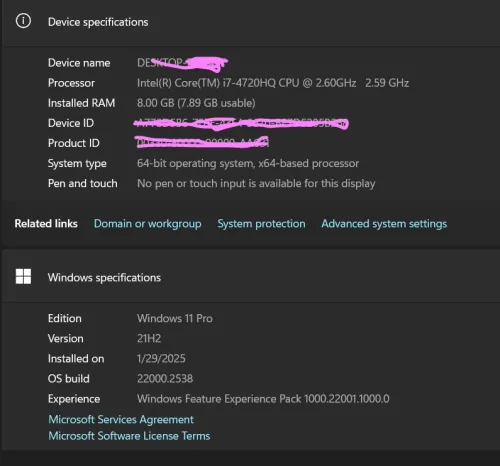
Task: Click the Processor label
Action: [71, 83]
